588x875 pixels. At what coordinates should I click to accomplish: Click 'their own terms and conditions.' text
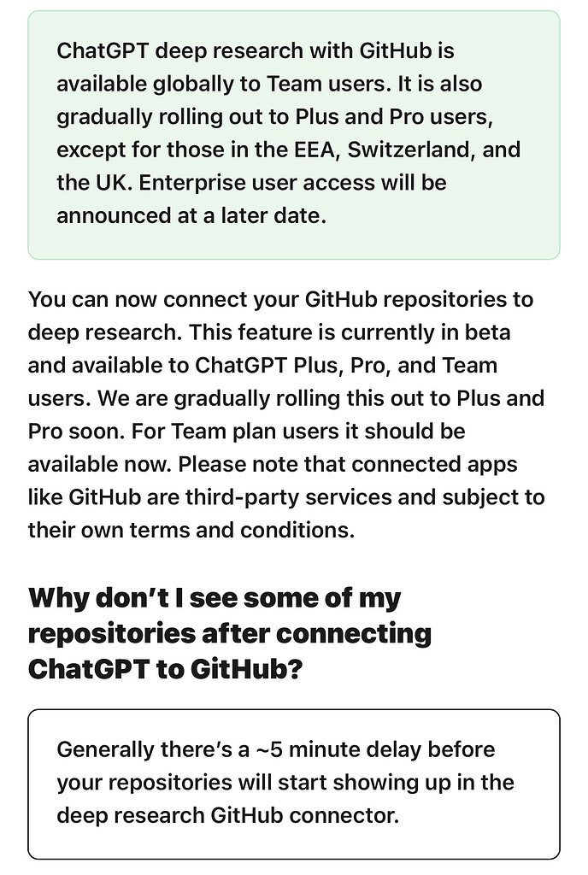[x=191, y=530]
